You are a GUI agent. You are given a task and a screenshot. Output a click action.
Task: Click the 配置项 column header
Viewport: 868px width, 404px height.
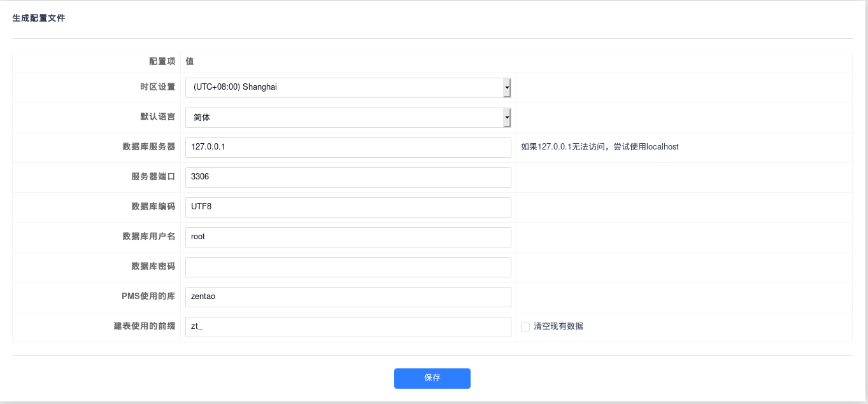coord(162,62)
